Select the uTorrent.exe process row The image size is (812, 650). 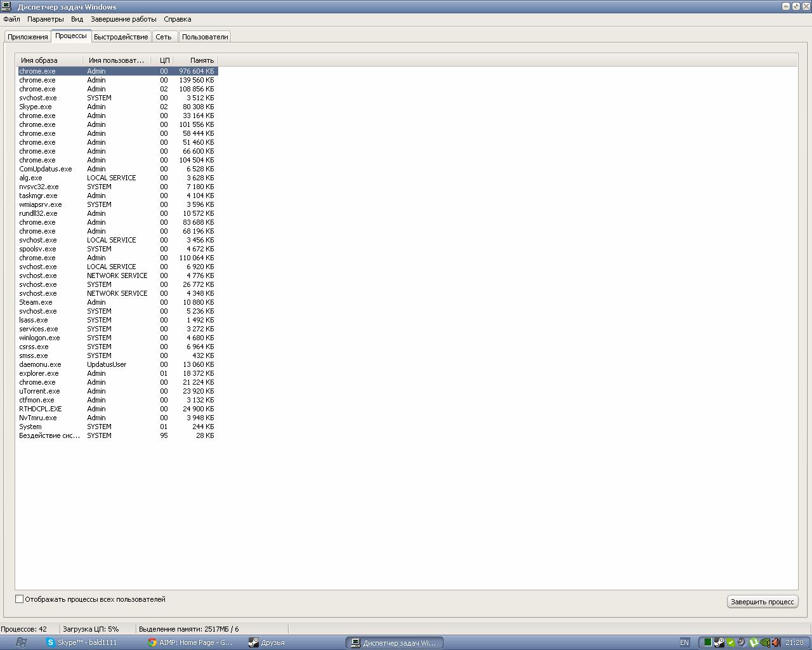[x=117, y=391]
